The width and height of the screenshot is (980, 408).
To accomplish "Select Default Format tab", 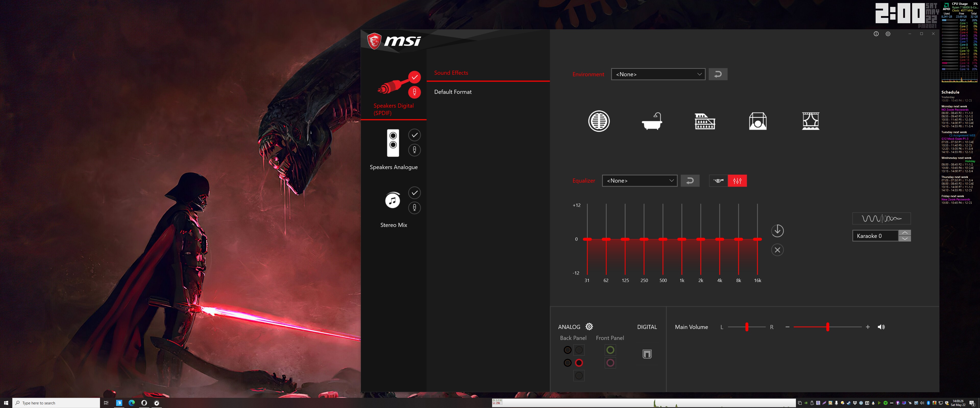I will [452, 92].
